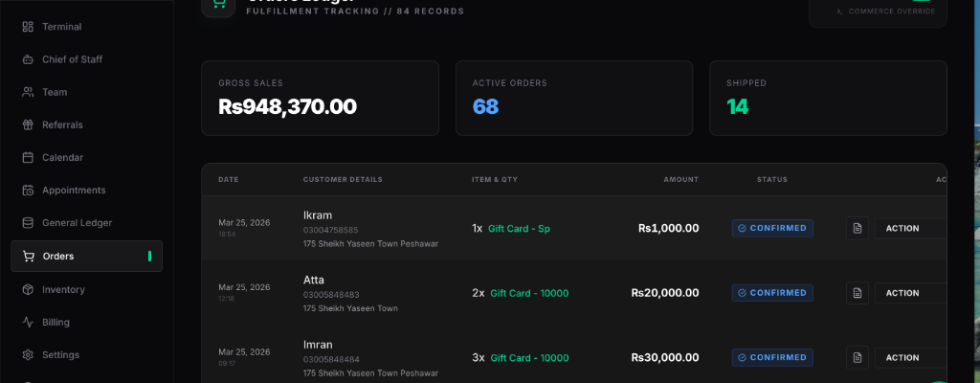Open the document icon for Imran's order
980x383 pixels.
(x=857, y=357)
